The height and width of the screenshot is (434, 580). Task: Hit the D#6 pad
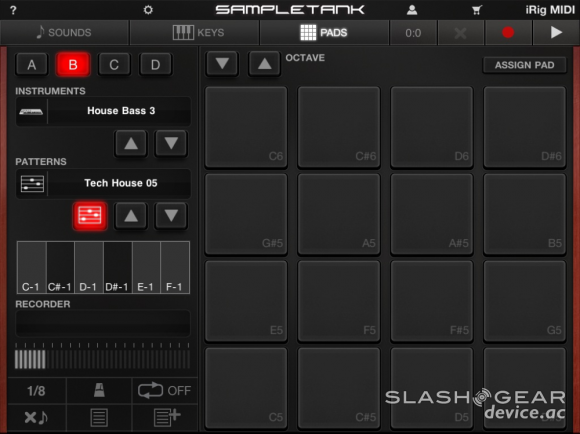coord(525,127)
